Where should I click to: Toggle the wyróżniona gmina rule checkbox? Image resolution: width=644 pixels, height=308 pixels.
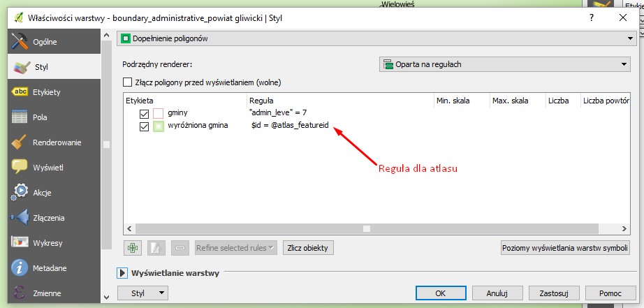point(145,126)
